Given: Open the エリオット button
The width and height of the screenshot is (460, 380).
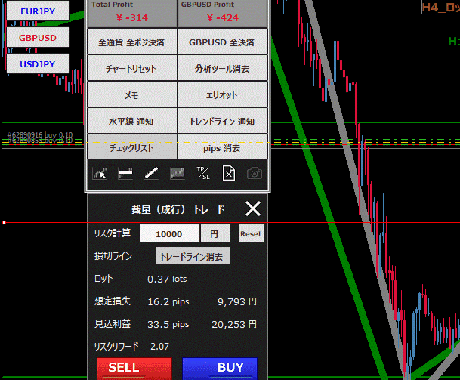Looking at the screenshot, I should [222, 95].
